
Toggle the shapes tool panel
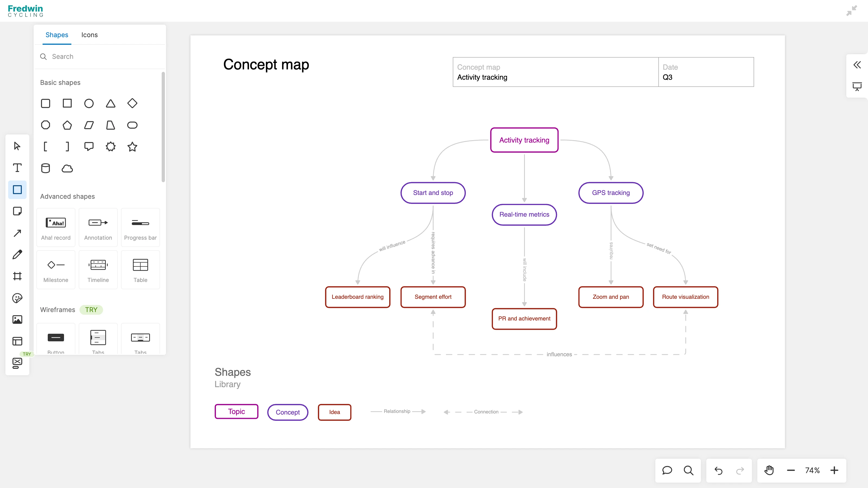(x=17, y=190)
